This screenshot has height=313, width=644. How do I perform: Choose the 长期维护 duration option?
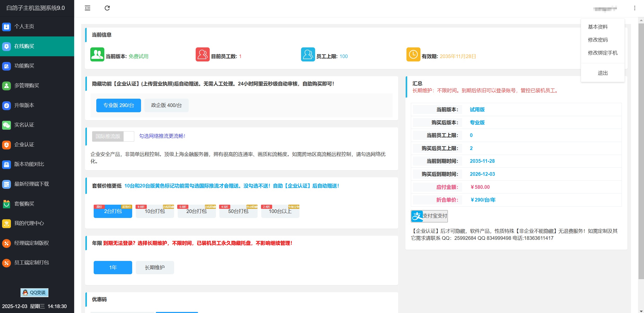[155, 267]
